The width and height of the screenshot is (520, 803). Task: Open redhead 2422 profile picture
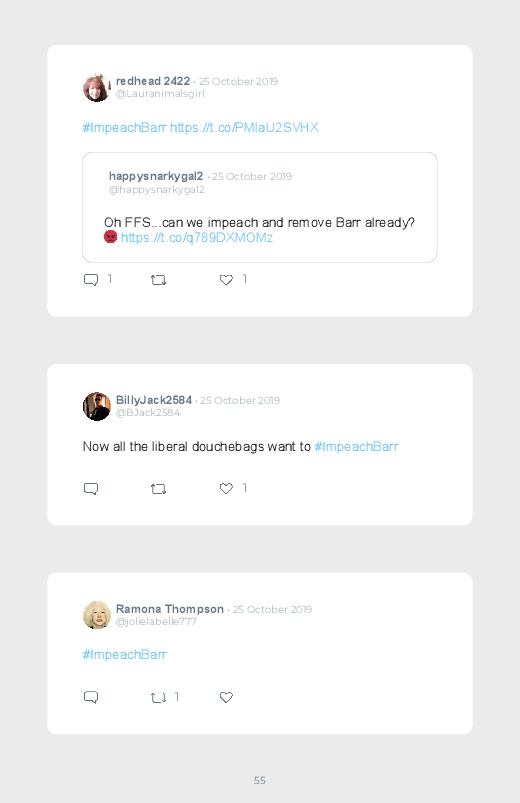[x=97, y=88]
